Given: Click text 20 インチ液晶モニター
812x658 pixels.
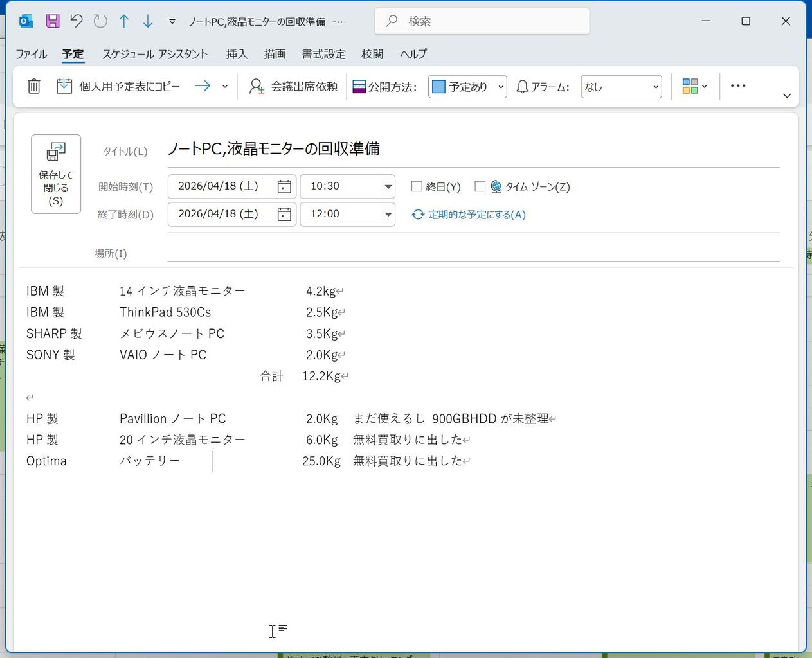Looking at the screenshot, I should 183,440.
